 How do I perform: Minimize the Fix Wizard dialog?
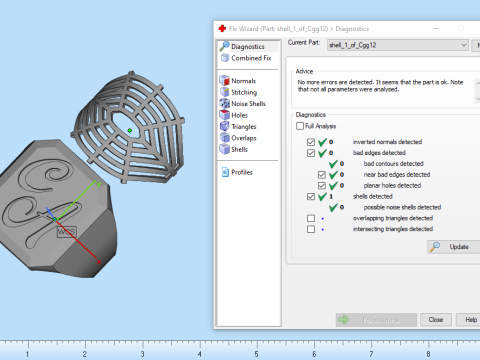(x=436, y=29)
